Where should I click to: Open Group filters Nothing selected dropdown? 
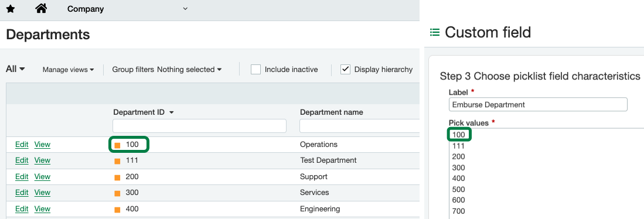167,70
